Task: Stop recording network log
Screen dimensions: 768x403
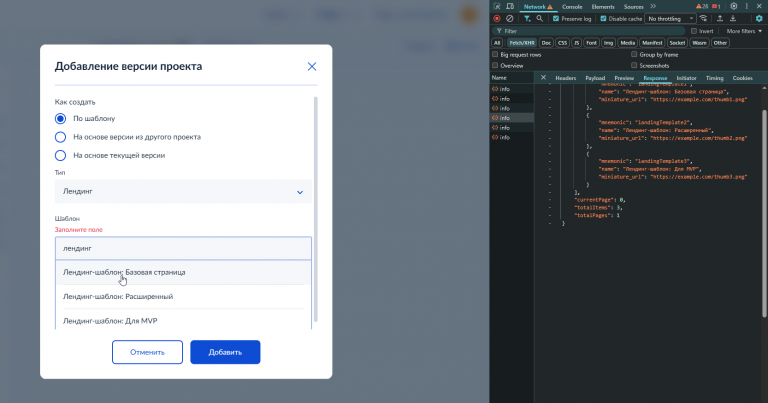Action: click(497, 19)
